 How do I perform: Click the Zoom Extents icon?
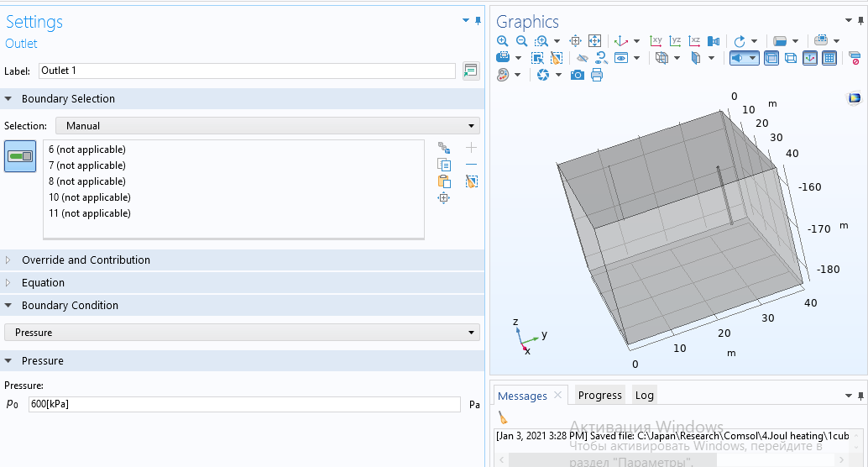pyautogui.click(x=594, y=41)
